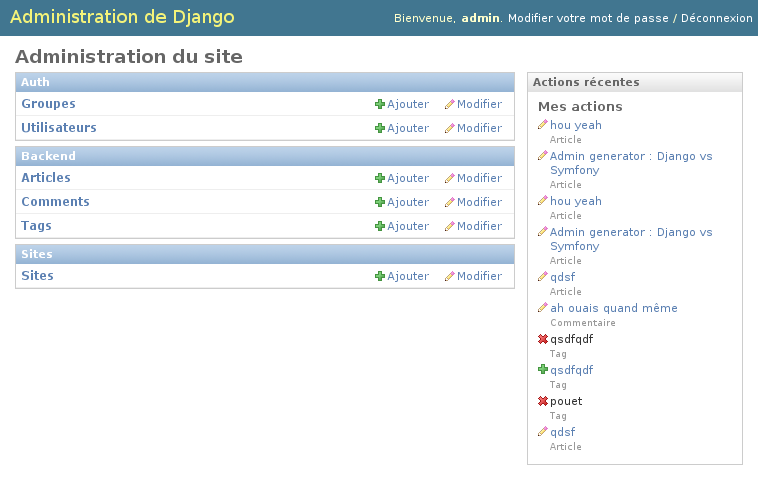
Task: Click the deleted 'pouet' tag entry
Action: [x=566, y=401]
